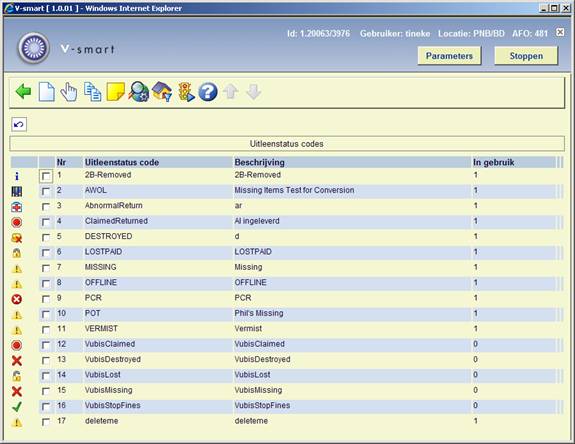The height and width of the screenshot is (444, 575).
Task: Click the green back arrow icon
Action: [x=23, y=92]
